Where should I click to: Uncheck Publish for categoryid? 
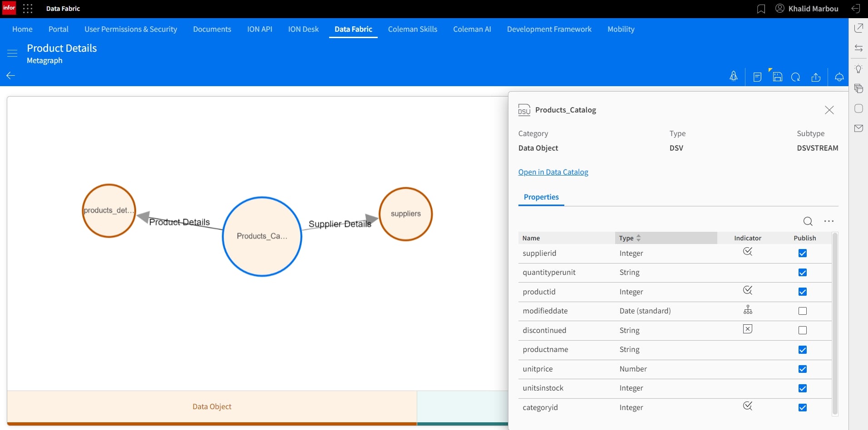[803, 407]
